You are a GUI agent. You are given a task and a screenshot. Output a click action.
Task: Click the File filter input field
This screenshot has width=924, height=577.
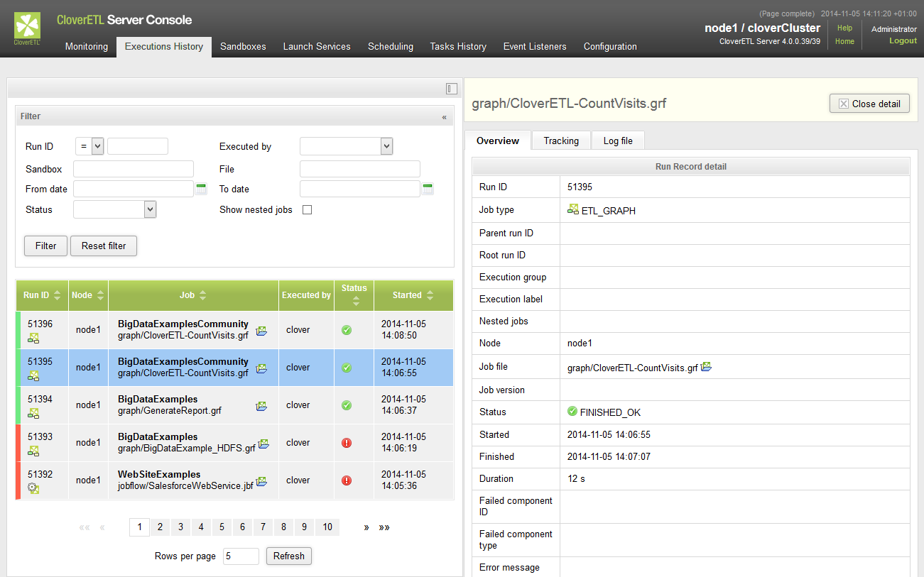click(360, 169)
